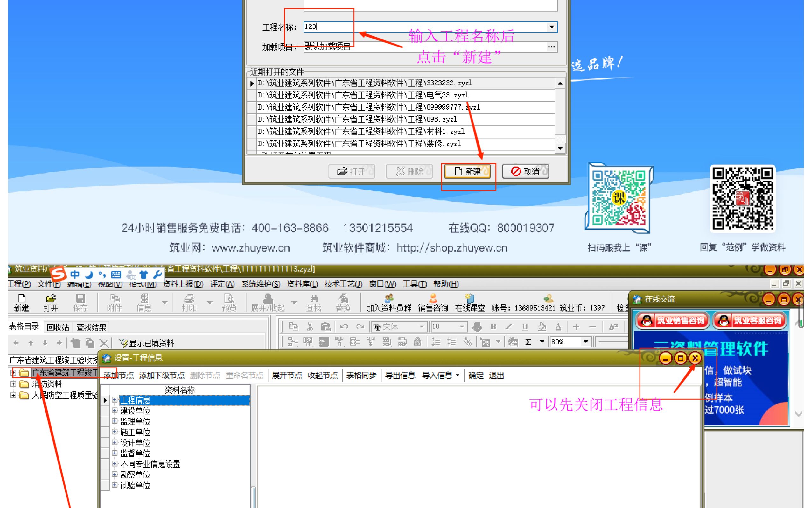
Task: Open the 评定(A) menu
Action: 222,284
